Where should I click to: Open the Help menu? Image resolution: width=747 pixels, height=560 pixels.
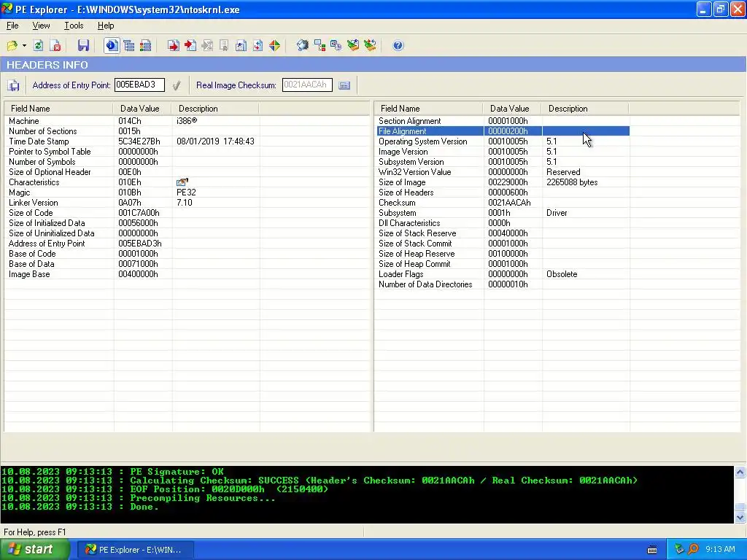pos(106,26)
